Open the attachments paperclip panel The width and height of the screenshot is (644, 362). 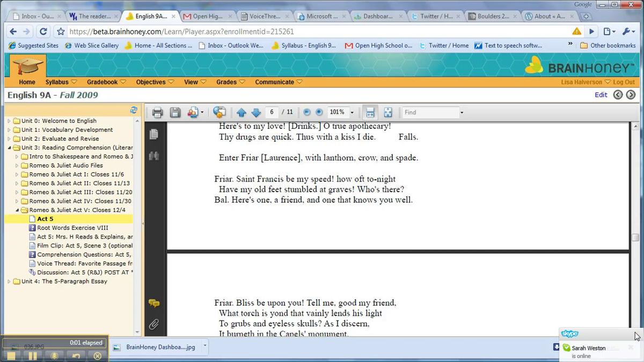point(154,324)
